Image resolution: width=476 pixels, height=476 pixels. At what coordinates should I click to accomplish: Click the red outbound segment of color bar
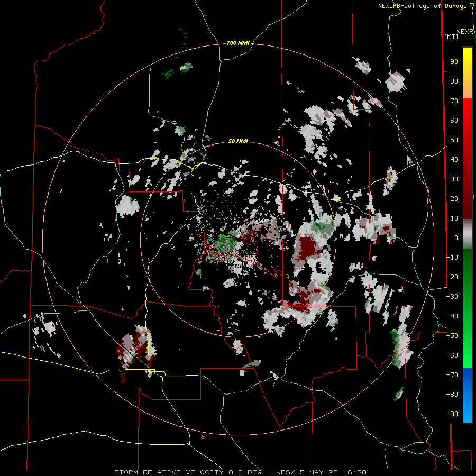coord(467,159)
